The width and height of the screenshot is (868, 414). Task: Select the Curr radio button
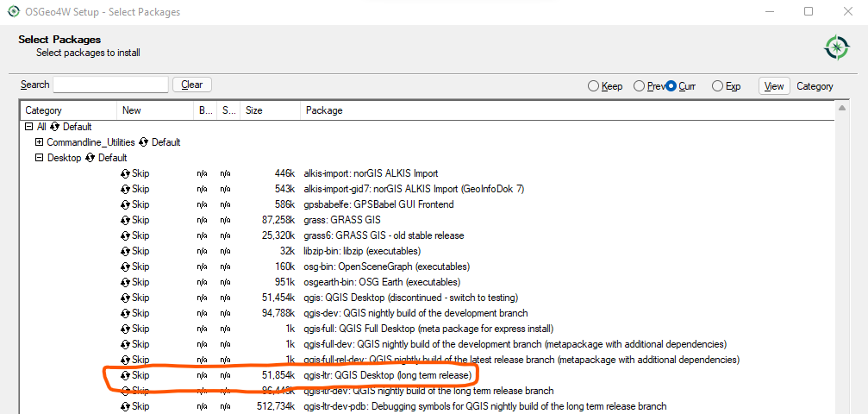coord(671,86)
